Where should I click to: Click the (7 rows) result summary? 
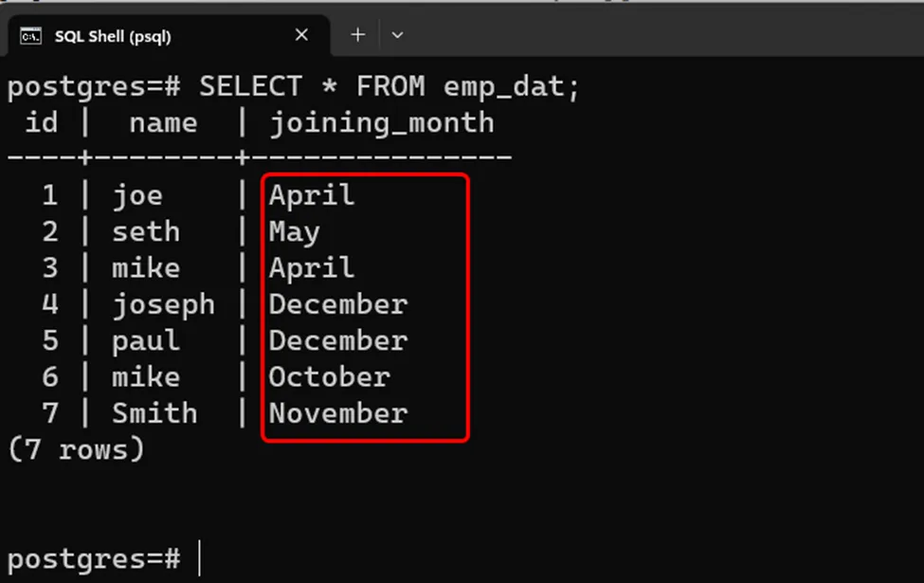(76, 449)
